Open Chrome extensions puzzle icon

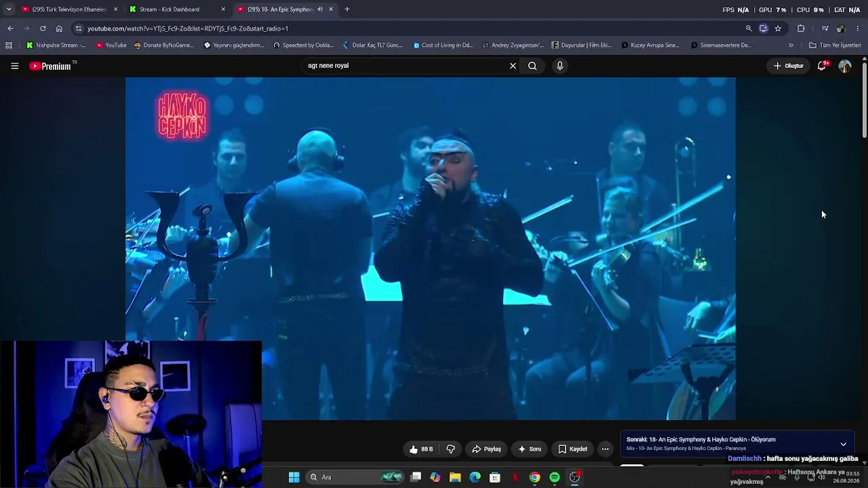pyautogui.click(x=801, y=28)
